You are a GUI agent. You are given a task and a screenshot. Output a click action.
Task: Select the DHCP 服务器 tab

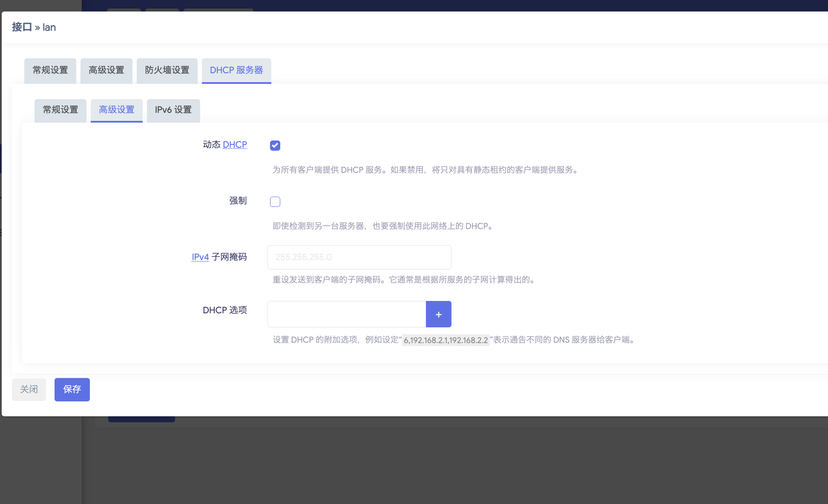(236, 70)
